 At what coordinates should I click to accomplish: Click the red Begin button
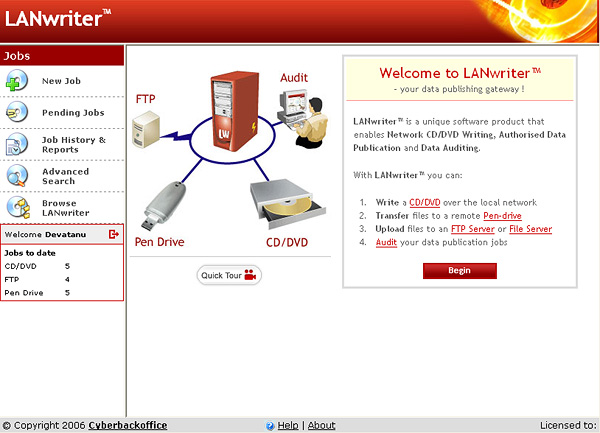460,270
